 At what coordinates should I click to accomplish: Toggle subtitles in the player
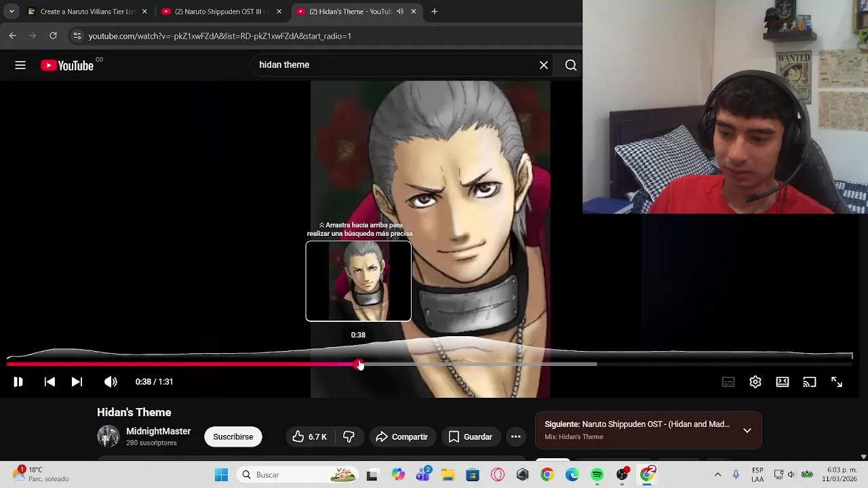[x=728, y=382]
